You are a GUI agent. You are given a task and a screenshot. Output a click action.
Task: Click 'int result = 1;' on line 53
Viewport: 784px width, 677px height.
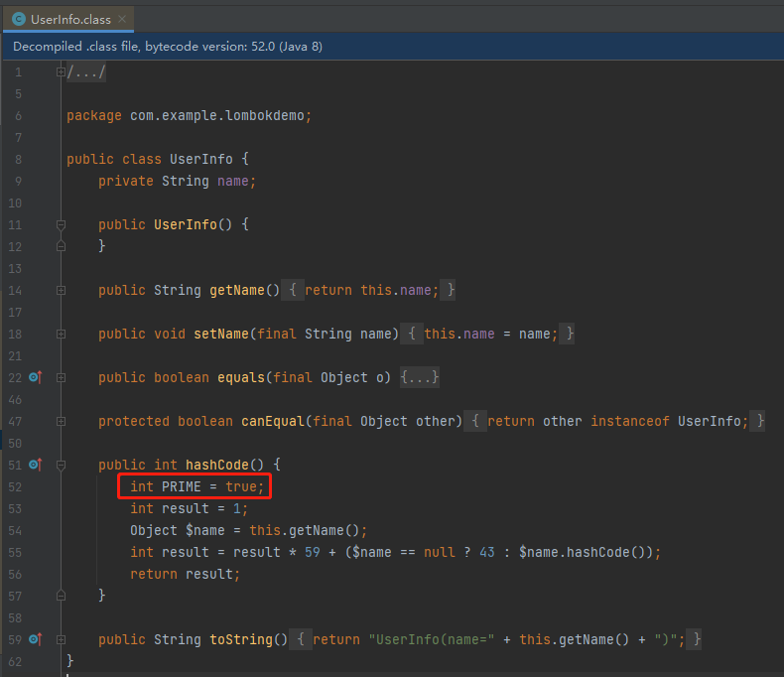[x=189, y=508]
